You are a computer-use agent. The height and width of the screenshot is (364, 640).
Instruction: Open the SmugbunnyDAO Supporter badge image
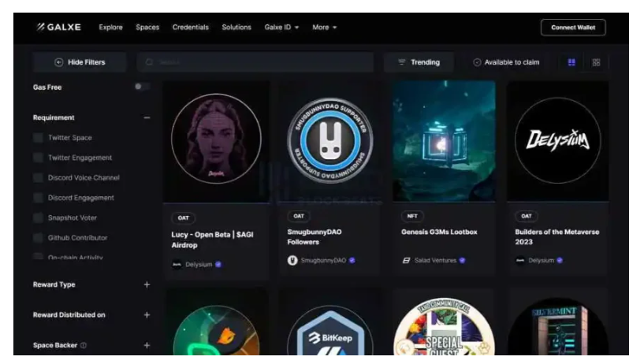[329, 140]
